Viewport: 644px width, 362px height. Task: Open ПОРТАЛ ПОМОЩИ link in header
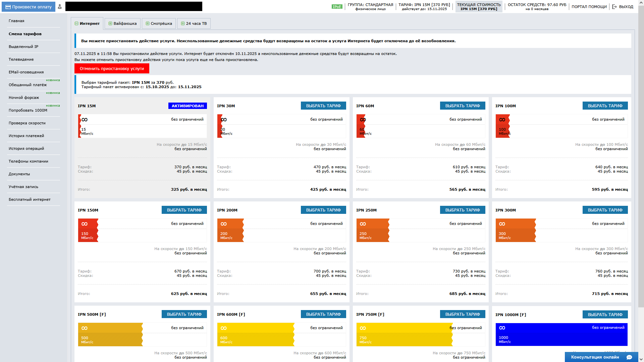(589, 7)
